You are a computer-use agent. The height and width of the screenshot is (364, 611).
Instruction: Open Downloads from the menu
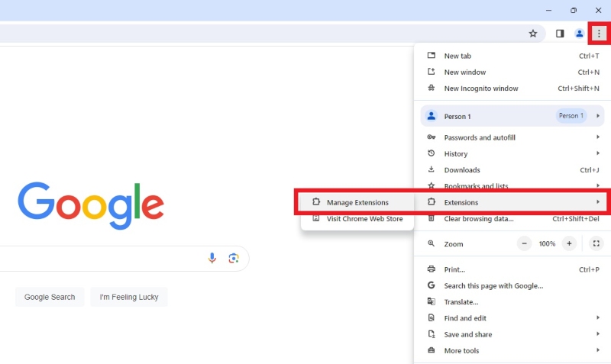tap(512, 169)
